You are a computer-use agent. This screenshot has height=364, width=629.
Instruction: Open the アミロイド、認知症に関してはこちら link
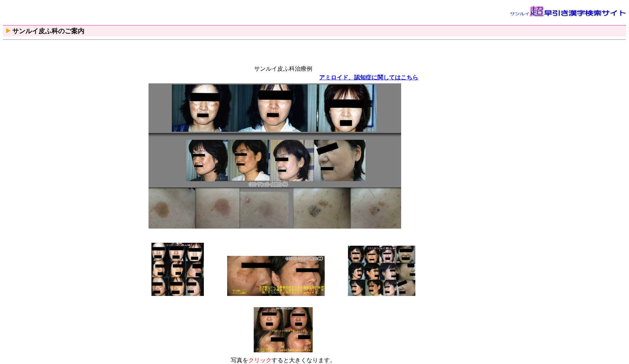[x=368, y=78]
